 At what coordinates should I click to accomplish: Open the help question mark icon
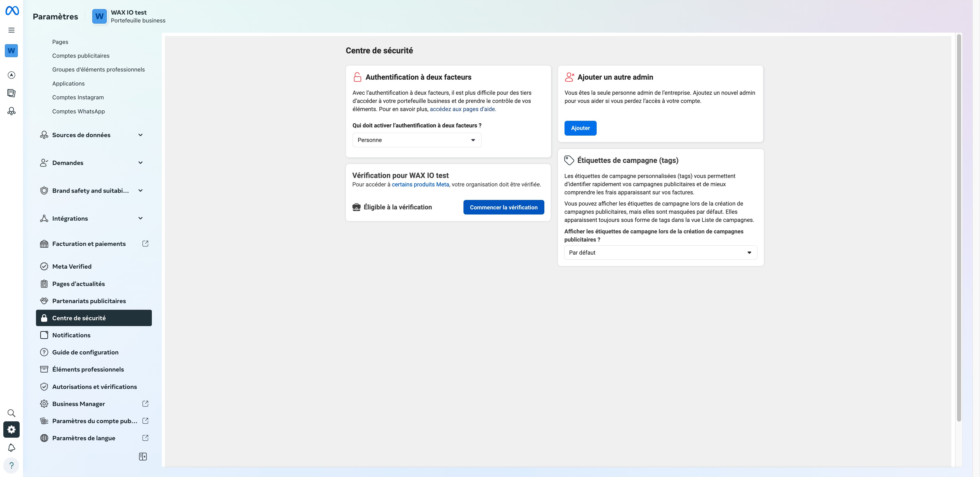pyautogui.click(x=11, y=465)
